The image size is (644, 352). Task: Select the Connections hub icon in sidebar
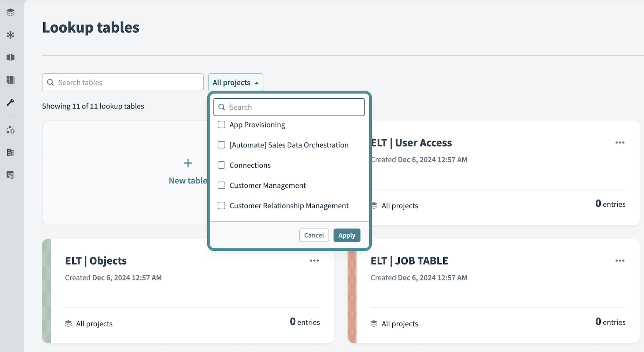click(10, 35)
